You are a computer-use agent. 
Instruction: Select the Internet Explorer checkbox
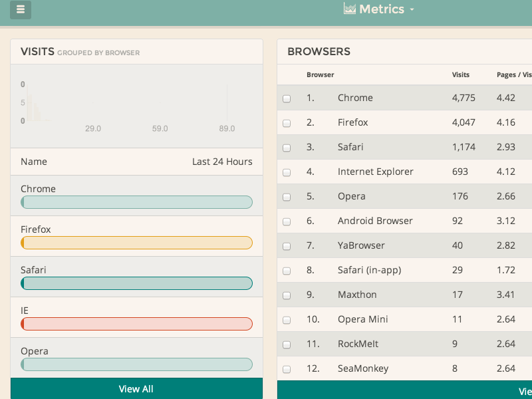(x=287, y=172)
